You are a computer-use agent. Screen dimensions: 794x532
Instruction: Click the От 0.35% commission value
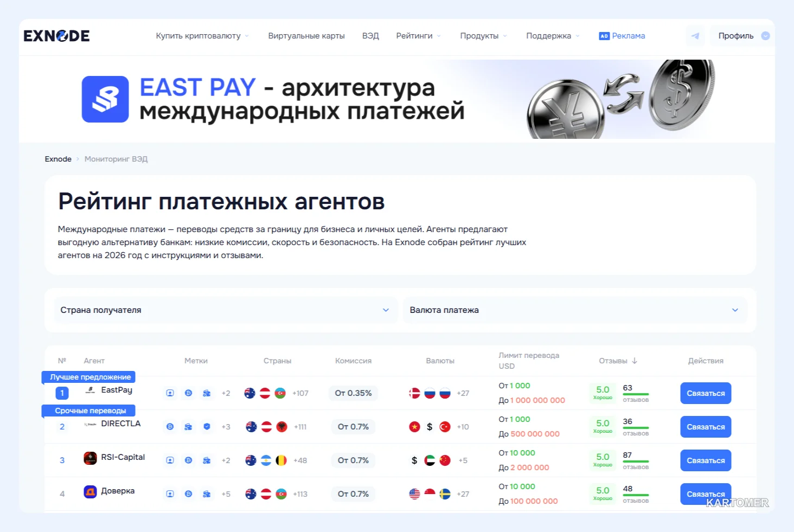click(353, 393)
